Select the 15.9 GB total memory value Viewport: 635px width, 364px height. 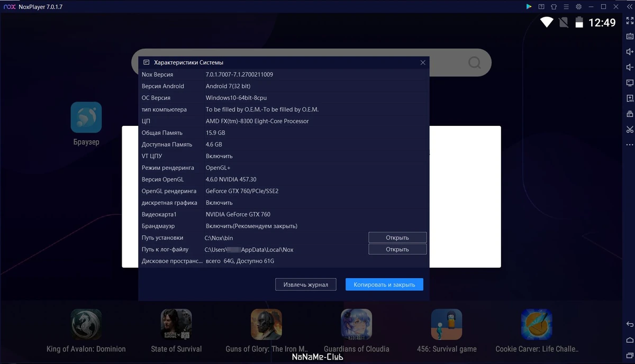click(x=215, y=133)
